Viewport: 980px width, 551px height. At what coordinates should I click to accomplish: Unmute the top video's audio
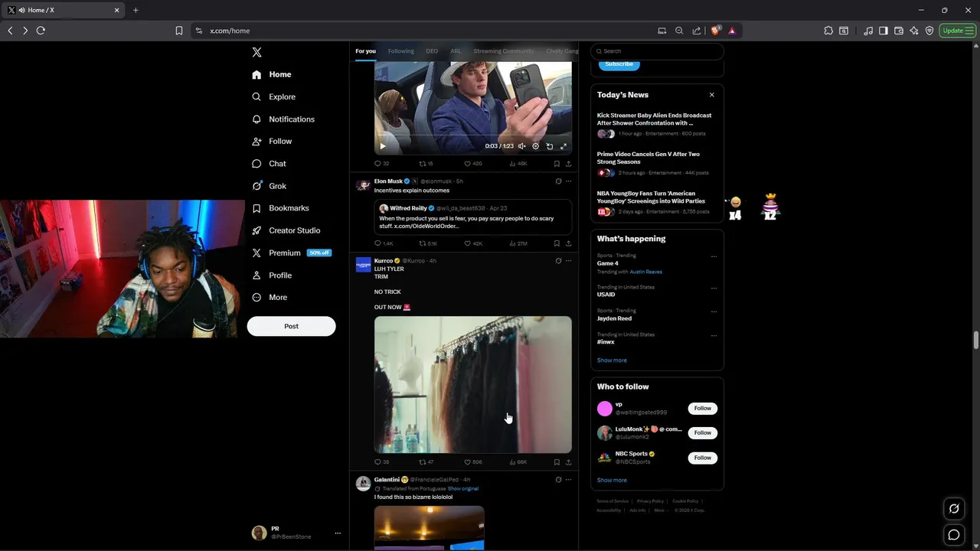point(521,146)
